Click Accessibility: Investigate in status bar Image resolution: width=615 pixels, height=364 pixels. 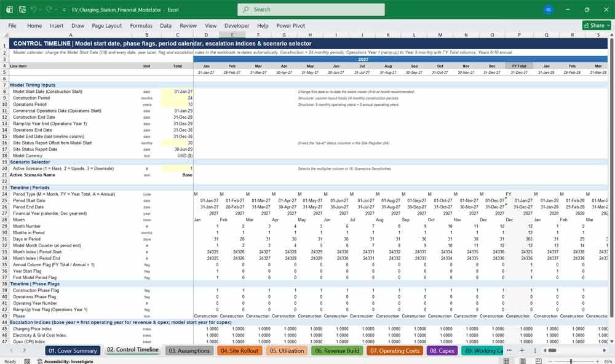pos(65,362)
